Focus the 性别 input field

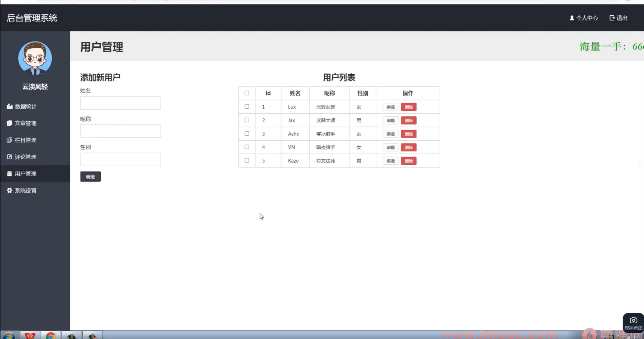click(120, 159)
